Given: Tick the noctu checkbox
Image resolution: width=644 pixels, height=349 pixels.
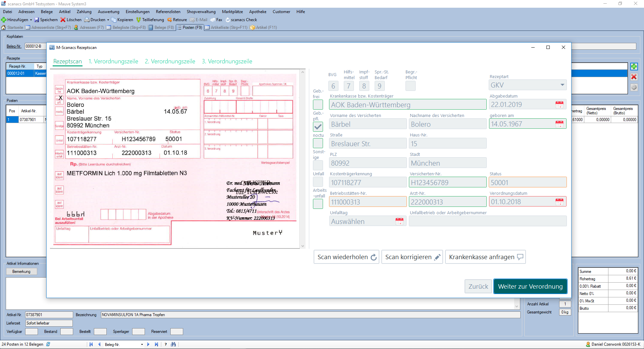Looking at the screenshot, I should 318,143.
